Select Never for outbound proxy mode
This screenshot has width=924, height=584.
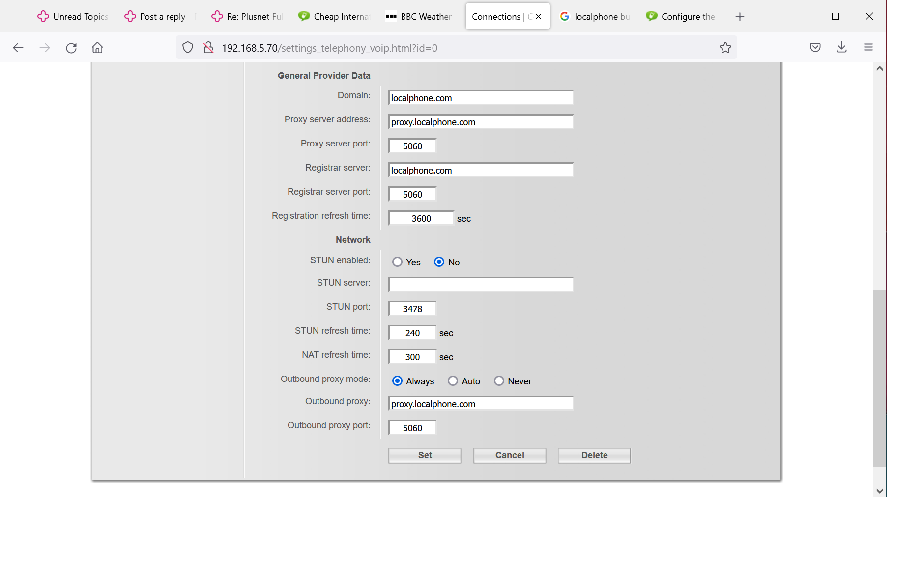click(499, 381)
